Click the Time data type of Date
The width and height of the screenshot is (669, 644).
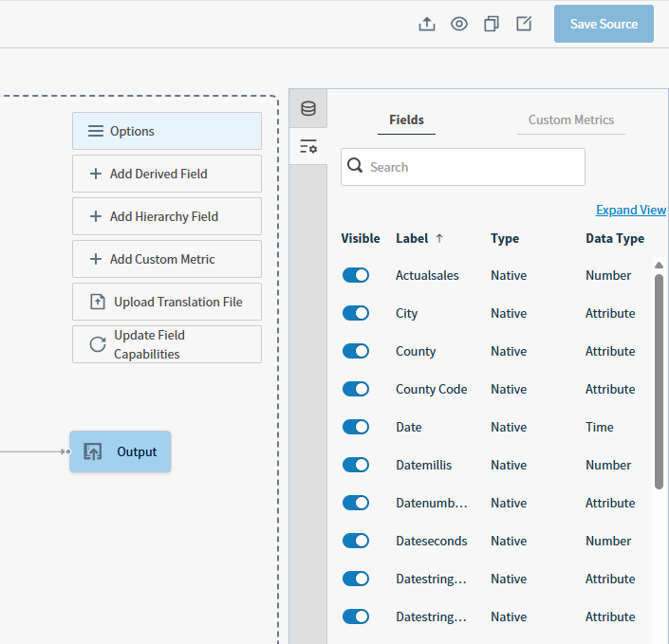click(x=600, y=428)
